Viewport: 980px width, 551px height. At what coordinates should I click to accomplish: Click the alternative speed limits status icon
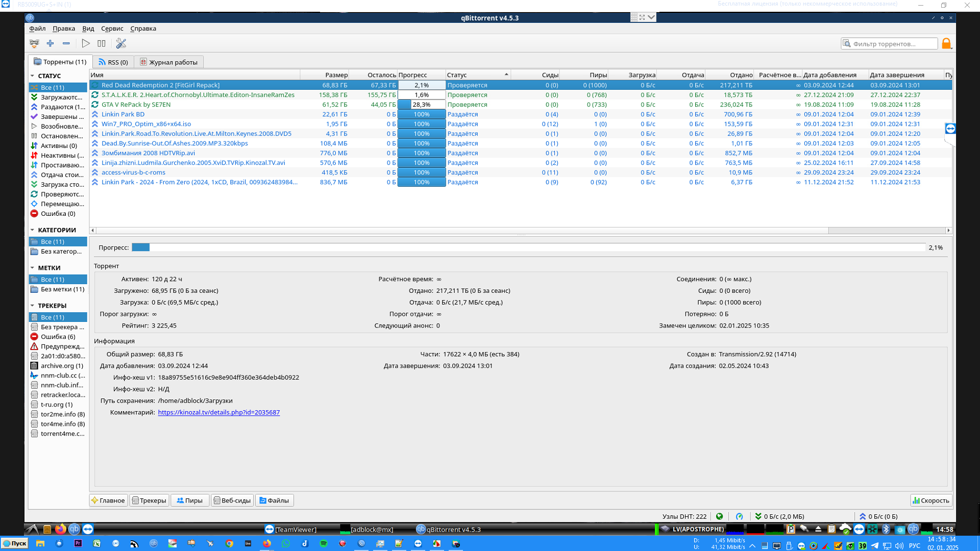740,516
